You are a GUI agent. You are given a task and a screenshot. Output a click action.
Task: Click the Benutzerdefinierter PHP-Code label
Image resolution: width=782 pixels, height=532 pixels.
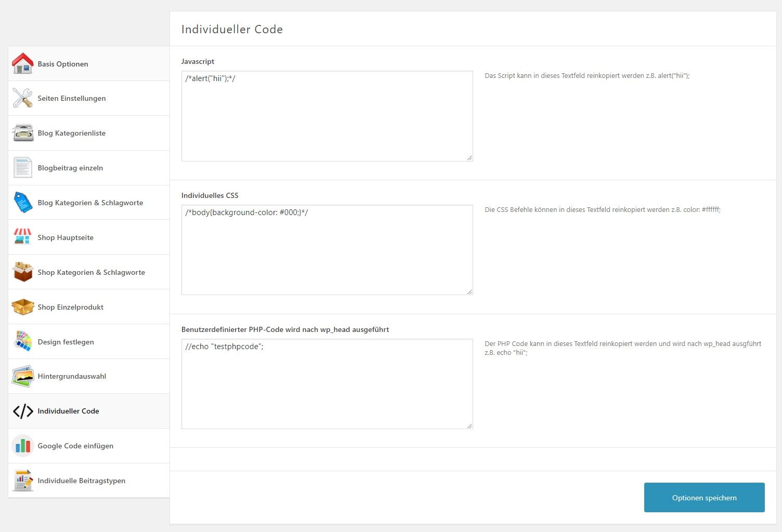(x=285, y=329)
